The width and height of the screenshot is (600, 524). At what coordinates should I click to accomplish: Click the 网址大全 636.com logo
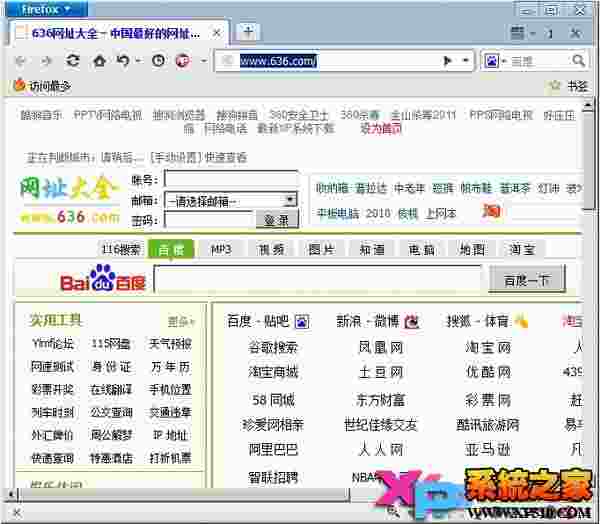(69, 199)
